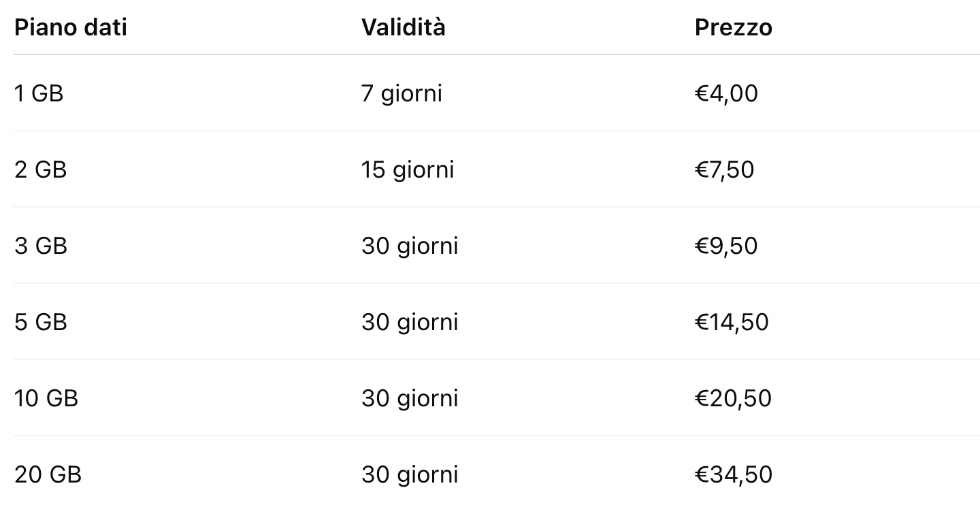Click the 30 giorni cell for 3 GB
This screenshot has height=505, width=980.
[410, 246]
